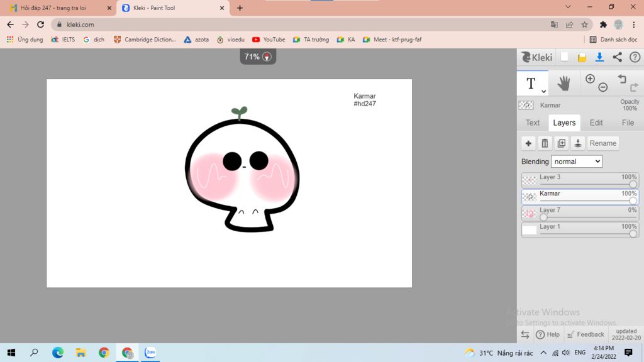The height and width of the screenshot is (362, 644).
Task: Open an image file with the folder icon
Action: point(582,57)
